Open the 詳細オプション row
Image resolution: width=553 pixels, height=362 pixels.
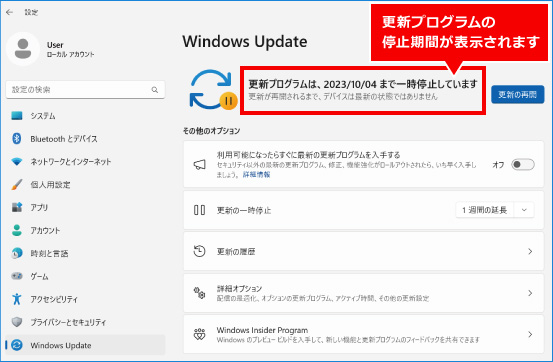pos(364,293)
